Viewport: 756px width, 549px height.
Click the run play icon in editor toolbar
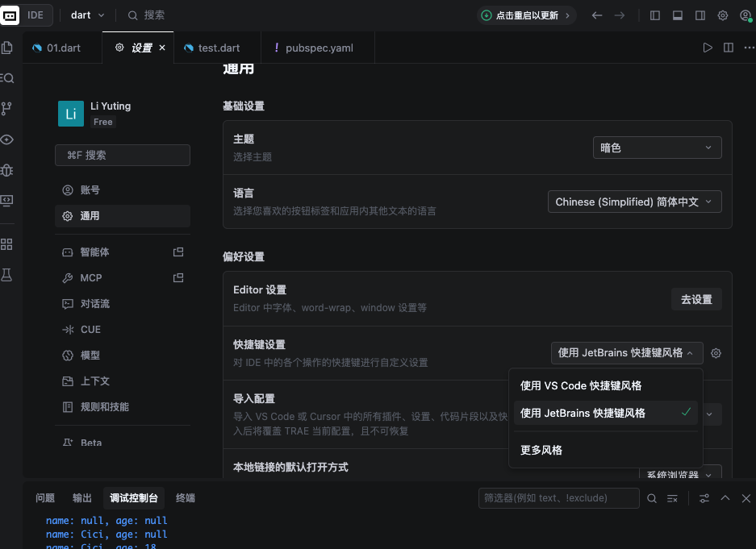pos(708,48)
